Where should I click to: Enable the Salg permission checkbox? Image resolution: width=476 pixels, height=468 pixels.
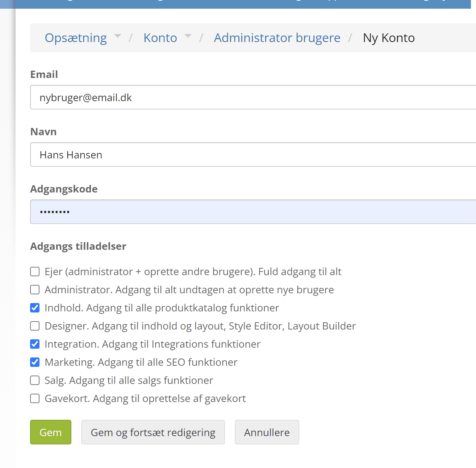tap(35, 380)
